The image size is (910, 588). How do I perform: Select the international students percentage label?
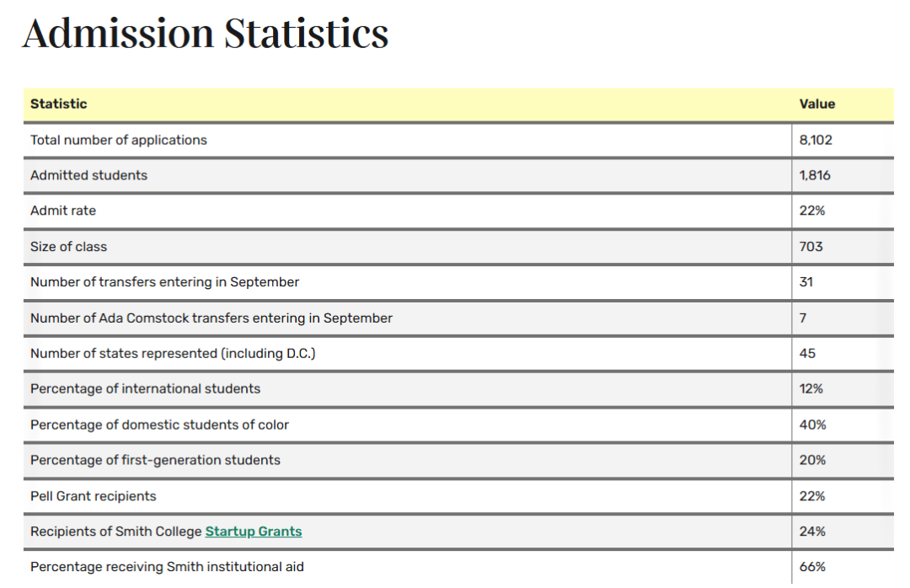pyautogui.click(x=145, y=389)
